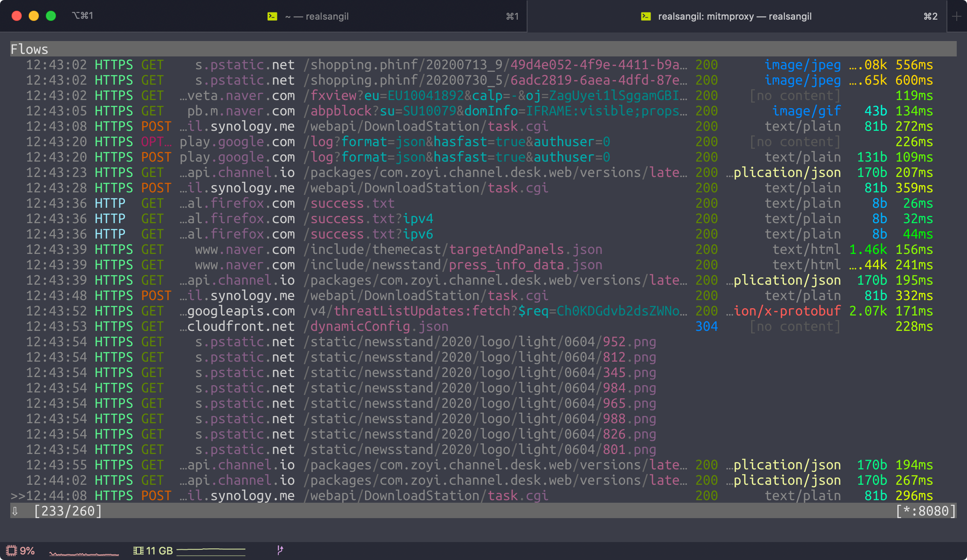Screen dimensions: 967x560
Task: Click the 556ms response time
Action: [x=914, y=65]
